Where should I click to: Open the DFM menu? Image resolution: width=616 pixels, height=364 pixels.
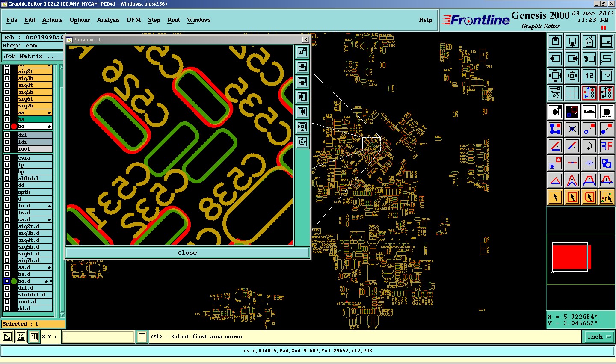[x=134, y=20]
